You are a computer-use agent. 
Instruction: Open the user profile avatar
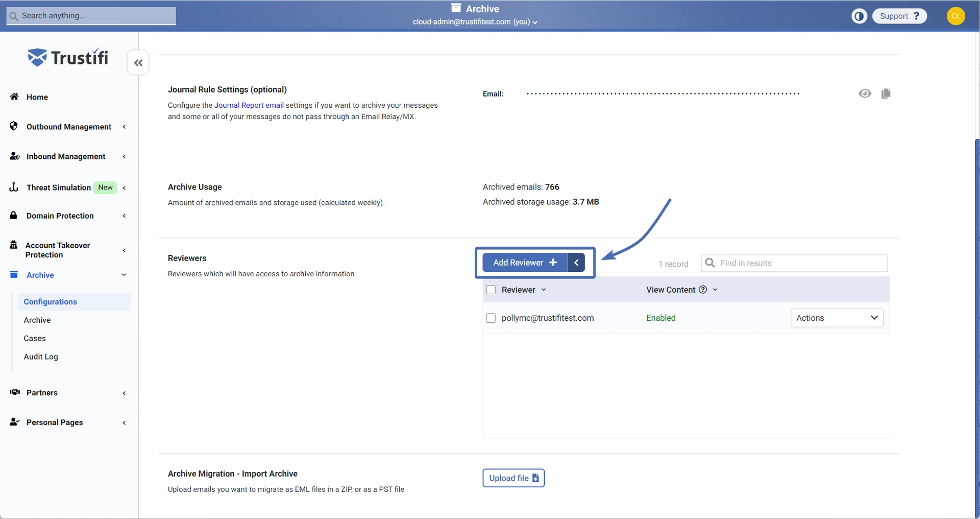pos(955,16)
